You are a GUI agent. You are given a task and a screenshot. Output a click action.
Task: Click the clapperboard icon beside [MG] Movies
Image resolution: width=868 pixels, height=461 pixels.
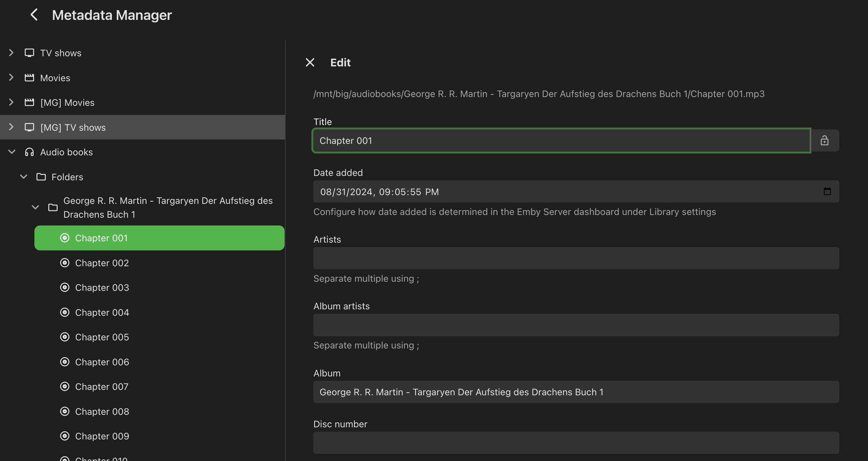pos(29,102)
